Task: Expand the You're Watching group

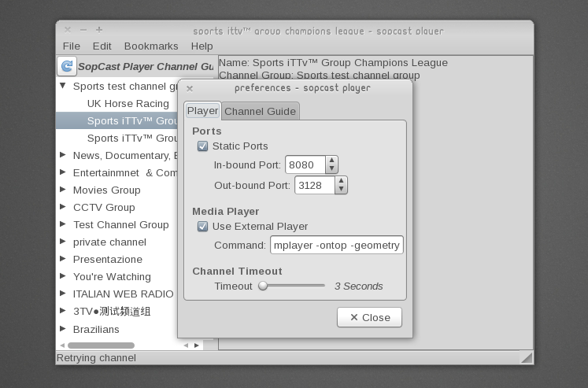Action: (x=63, y=276)
